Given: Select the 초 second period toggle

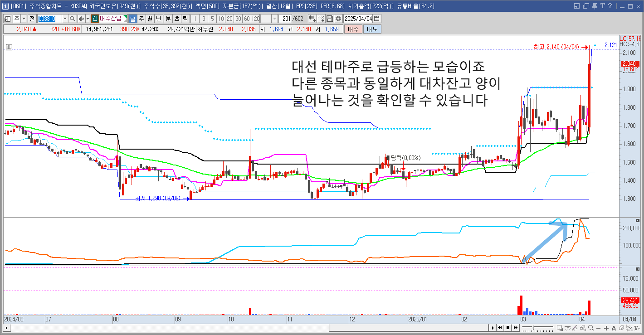Looking at the screenshot, I should tap(177, 19).
